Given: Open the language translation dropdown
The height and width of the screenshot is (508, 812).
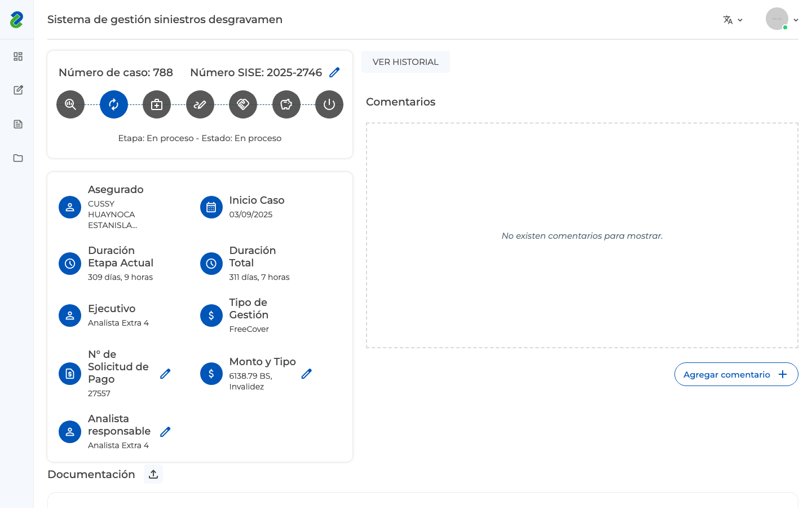Looking at the screenshot, I should point(733,20).
